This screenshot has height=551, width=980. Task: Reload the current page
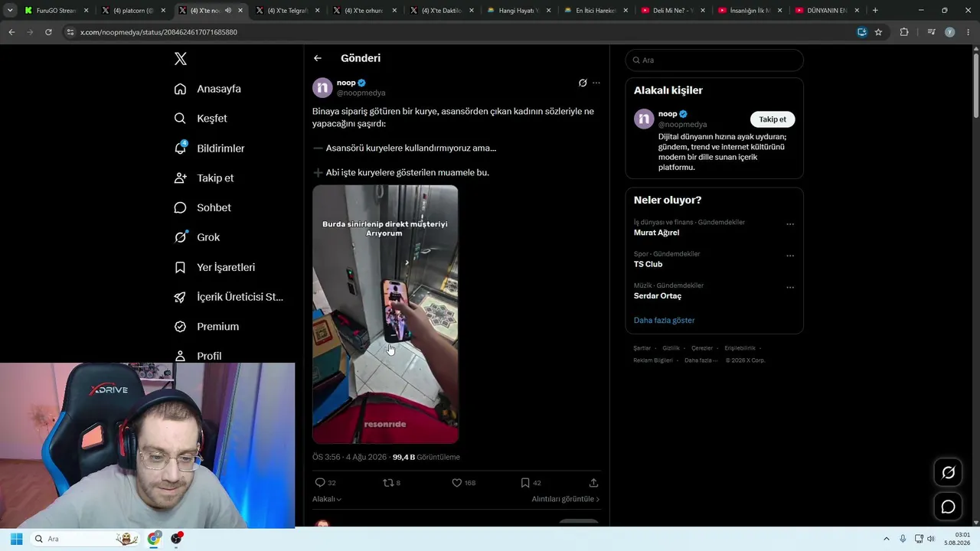48,32
